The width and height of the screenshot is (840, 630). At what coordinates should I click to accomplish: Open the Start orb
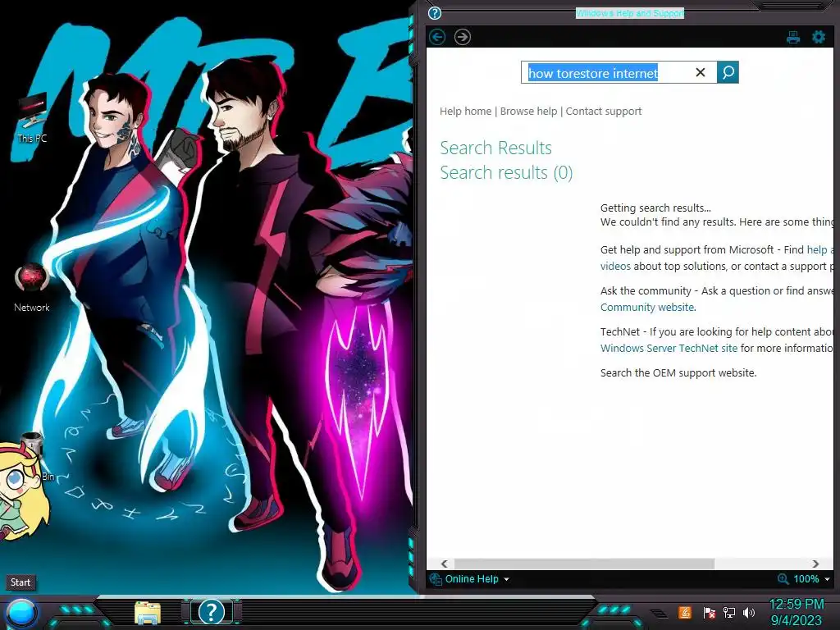(x=21, y=614)
